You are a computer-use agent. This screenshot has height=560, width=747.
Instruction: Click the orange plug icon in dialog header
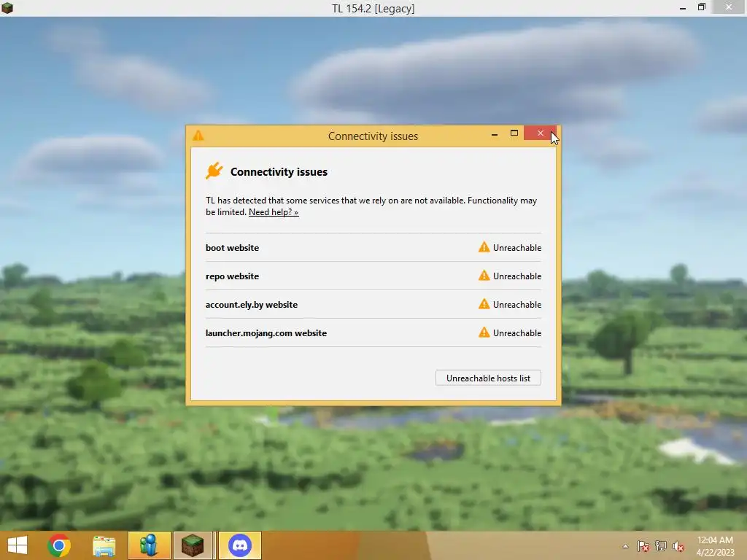[x=214, y=171]
